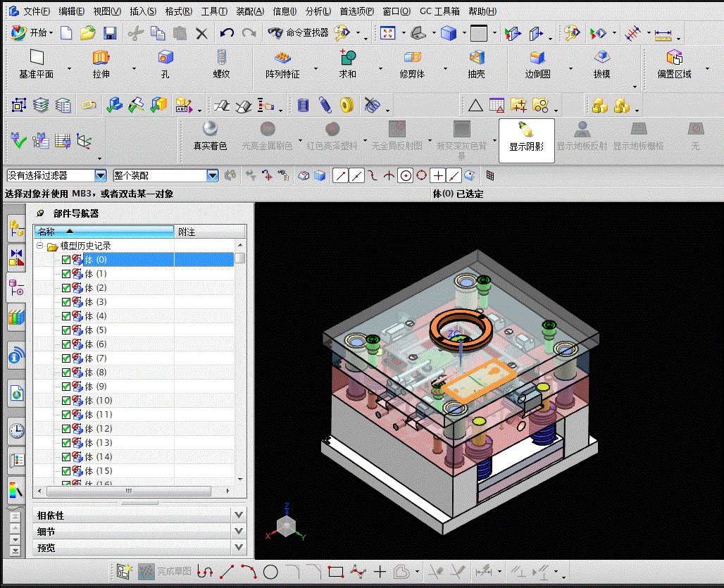Open the history clock sidebar tab
Screen dimensions: 724x588
[x=17, y=431]
